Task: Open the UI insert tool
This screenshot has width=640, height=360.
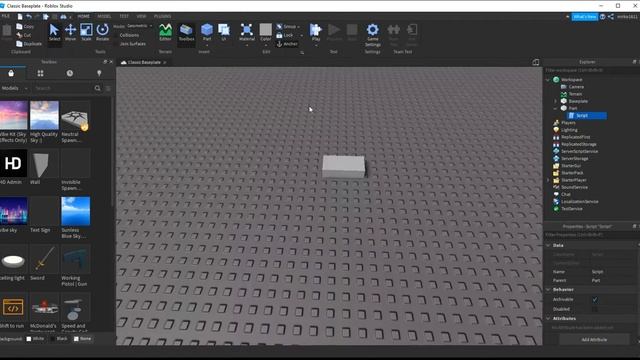Action: (224, 32)
